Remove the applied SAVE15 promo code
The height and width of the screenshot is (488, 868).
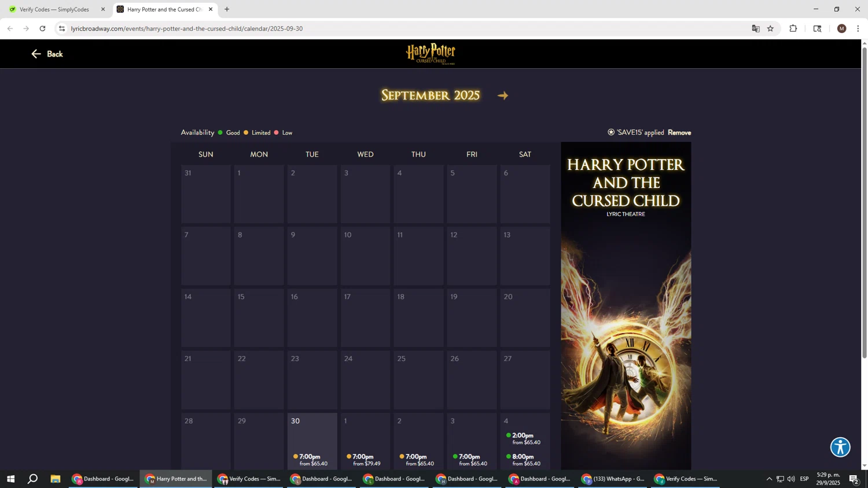point(679,132)
